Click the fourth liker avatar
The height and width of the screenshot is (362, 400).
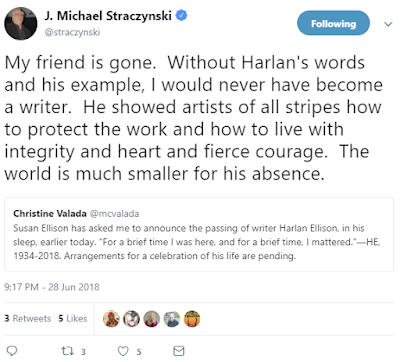(x=172, y=319)
